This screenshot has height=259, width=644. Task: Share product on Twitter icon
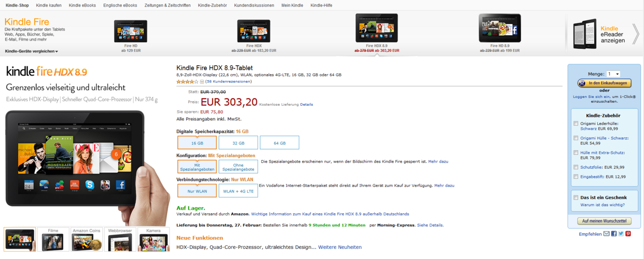621,234
